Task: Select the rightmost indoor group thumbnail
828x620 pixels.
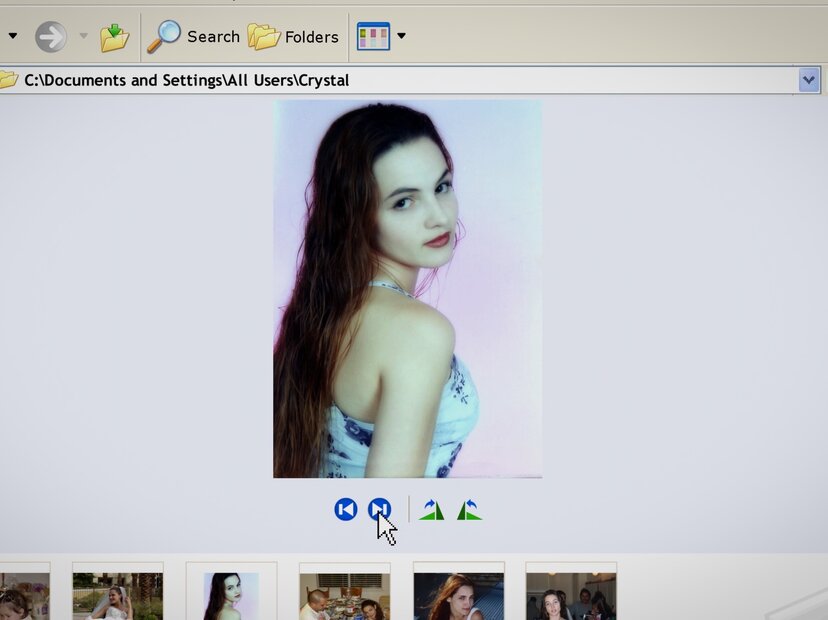Action: point(571,595)
